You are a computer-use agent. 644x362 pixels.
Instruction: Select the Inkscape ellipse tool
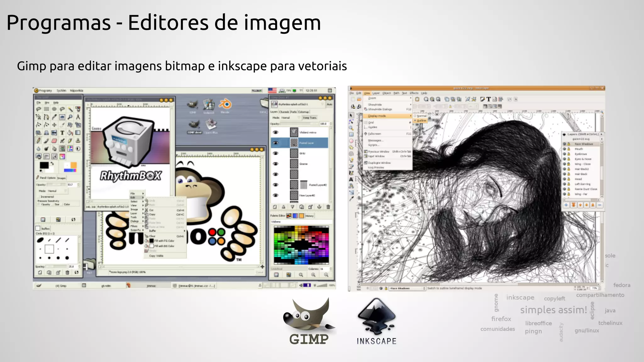[351, 141]
